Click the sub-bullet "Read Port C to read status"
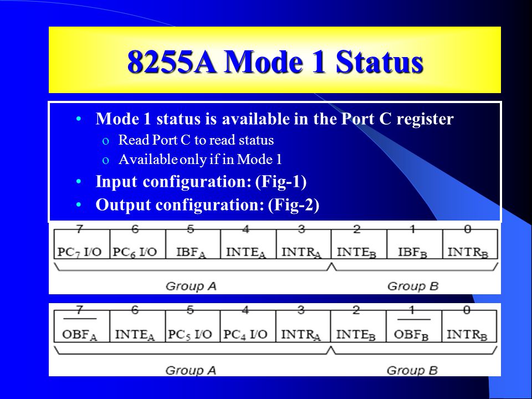The height and width of the screenshot is (399, 532). [x=196, y=140]
